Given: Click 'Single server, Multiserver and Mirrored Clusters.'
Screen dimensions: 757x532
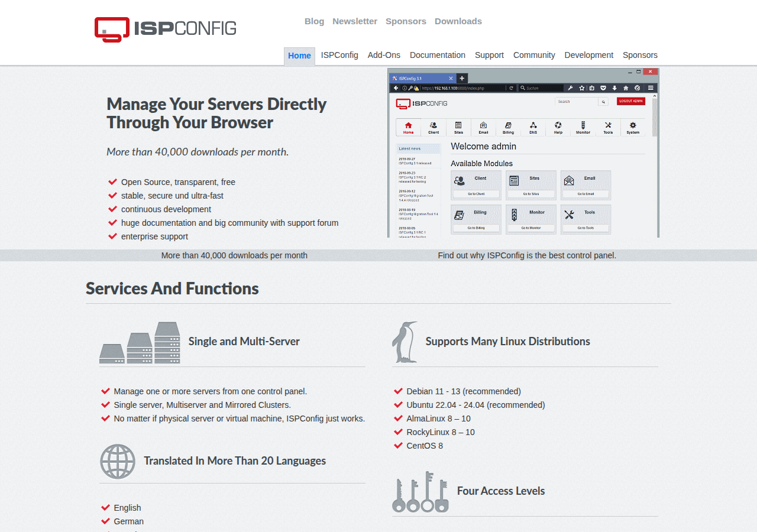Looking at the screenshot, I should pyautogui.click(x=202, y=405).
